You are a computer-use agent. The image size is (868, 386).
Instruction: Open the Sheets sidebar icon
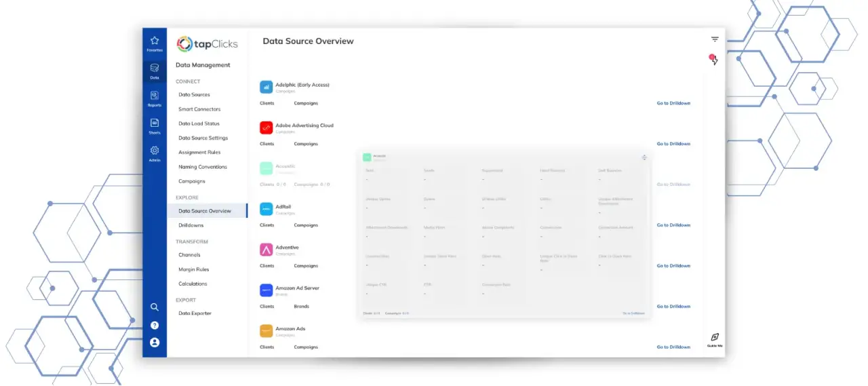pyautogui.click(x=155, y=123)
